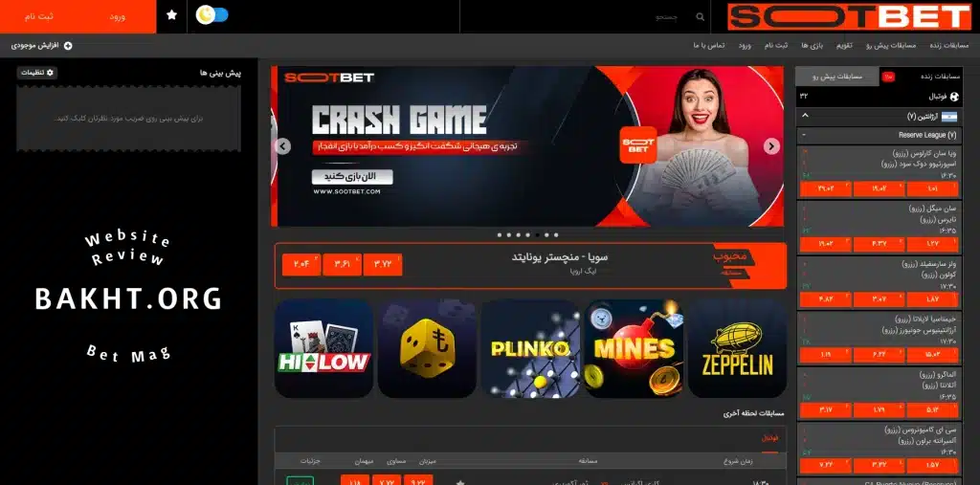Open the تنظیمات settings gear button

click(37, 73)
